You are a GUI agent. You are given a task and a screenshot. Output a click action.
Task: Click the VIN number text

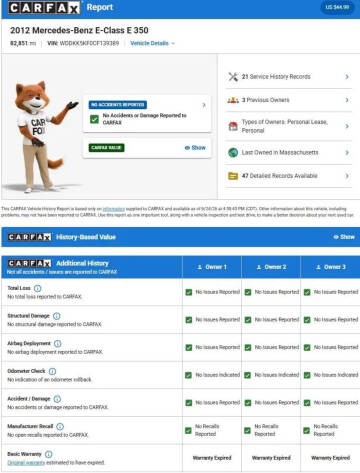[83, 43]
